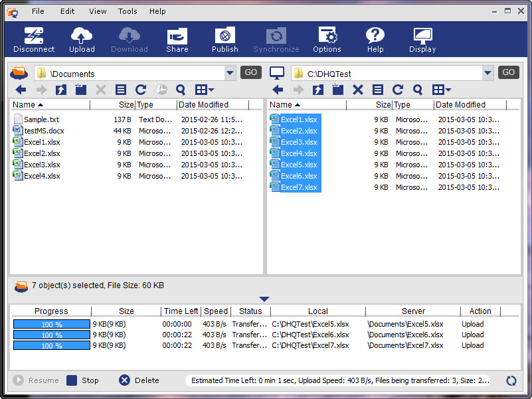532x399 pixels.
Task: Open the Edit menu
Action: point(67,11)
